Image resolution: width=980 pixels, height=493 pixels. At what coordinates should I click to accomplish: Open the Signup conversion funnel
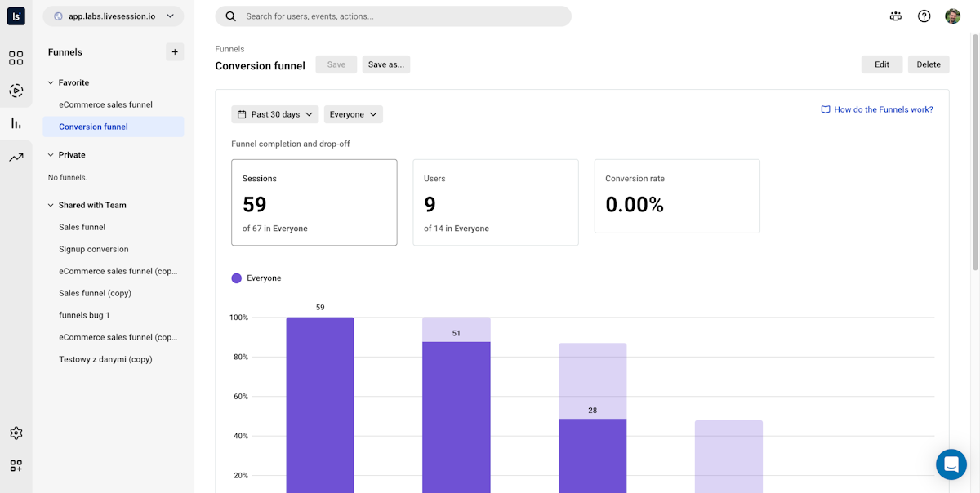tap(93, 249)
